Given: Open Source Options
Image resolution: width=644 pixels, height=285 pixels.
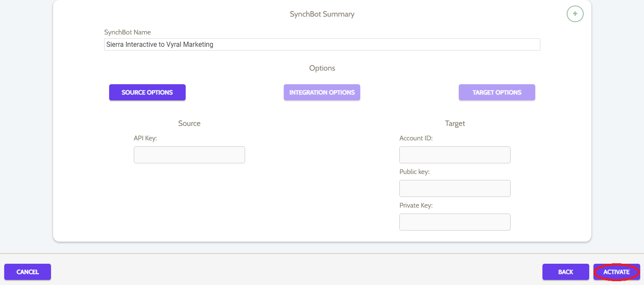Looking at the screenshot, I should (x=147, y=92).
